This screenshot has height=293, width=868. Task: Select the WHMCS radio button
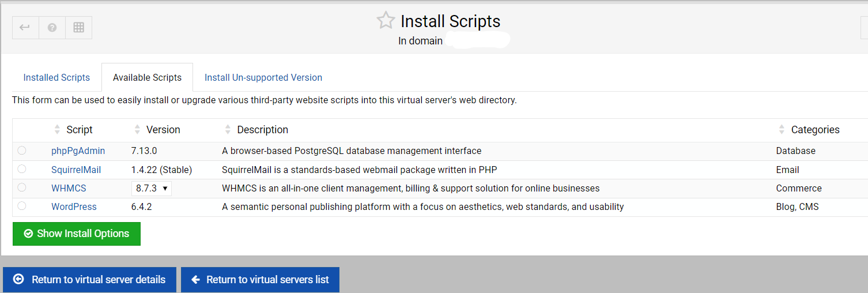pyautogui.click(x=22, y=187)
